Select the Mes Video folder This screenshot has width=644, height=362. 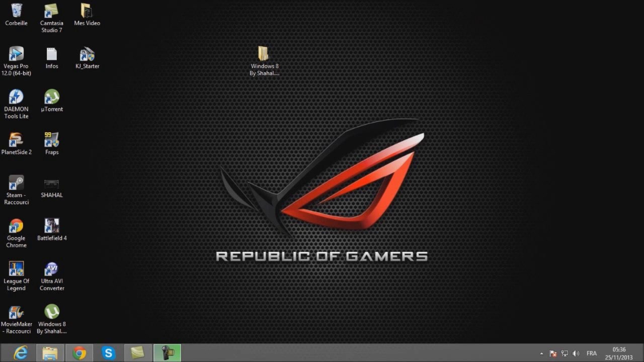click(x=87, y=15)
